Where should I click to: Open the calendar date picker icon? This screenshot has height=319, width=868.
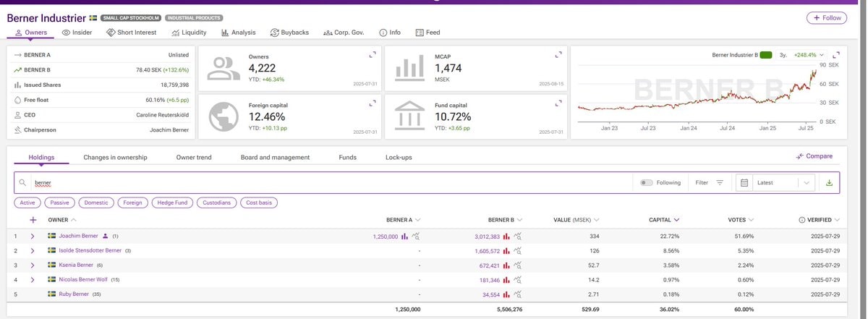[744, 183]
